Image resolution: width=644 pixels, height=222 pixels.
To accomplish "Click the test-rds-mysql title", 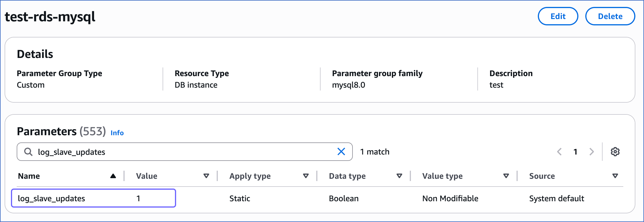I will point(50,17).
